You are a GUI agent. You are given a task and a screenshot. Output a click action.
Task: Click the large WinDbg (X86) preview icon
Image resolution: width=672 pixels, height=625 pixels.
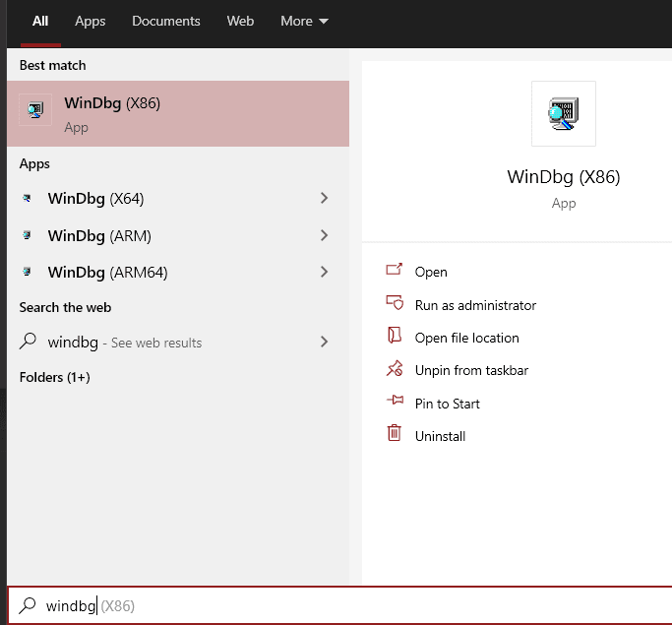pyautogui.click(x=564, y=113)
